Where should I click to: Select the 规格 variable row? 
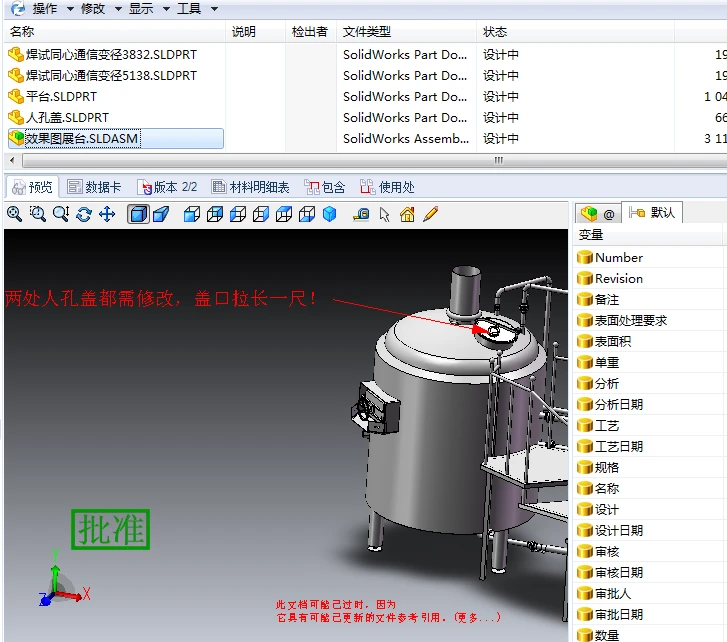point(649,467)
